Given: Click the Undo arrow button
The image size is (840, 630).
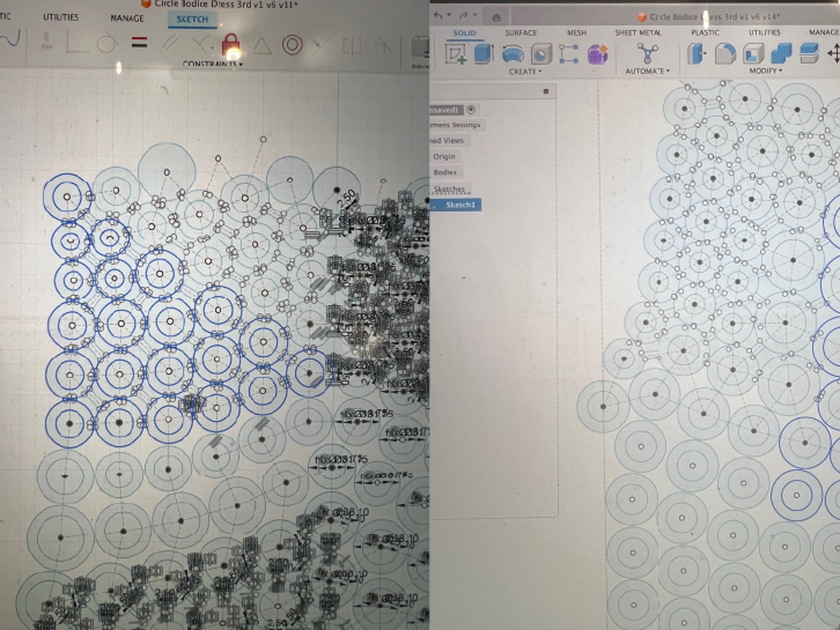Looking at the screenshot, I should [439, 15].
